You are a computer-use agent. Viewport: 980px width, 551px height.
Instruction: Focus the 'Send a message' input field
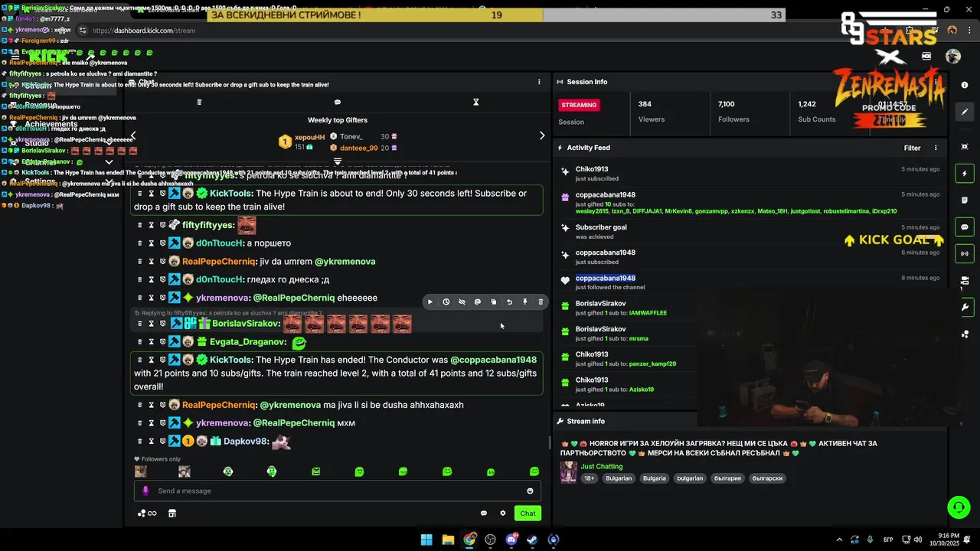338,491
